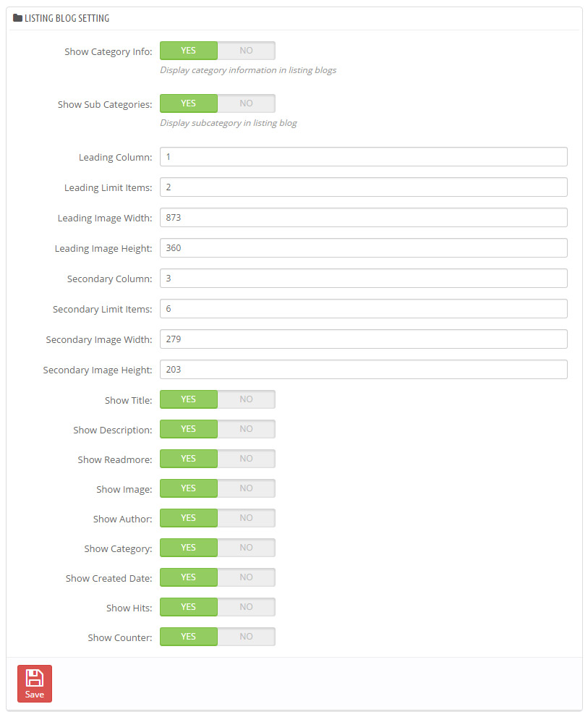Screen dimensions: 588x717
Task: Click the Leading Limit Items field
Action: coord(364,187)
